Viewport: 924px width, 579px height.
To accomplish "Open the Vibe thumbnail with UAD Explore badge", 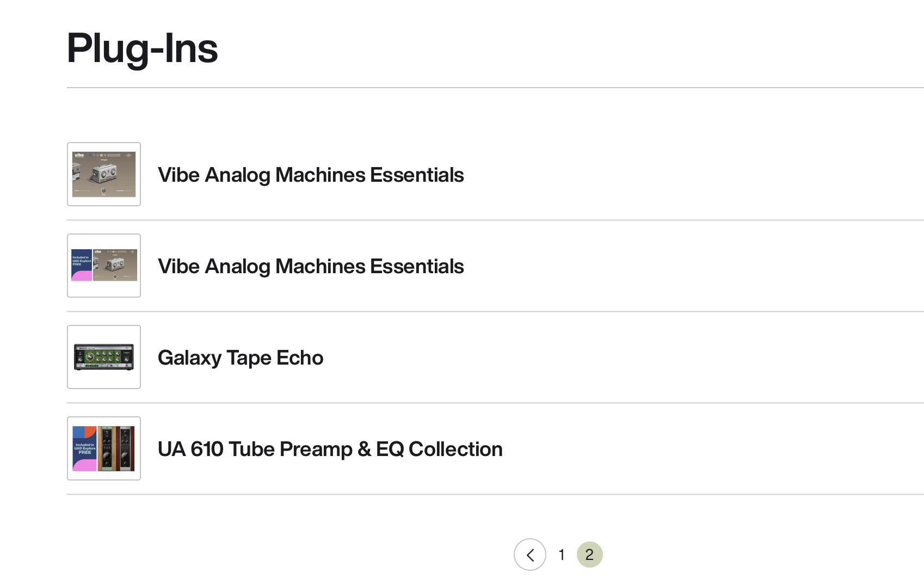I will (104, 266).
